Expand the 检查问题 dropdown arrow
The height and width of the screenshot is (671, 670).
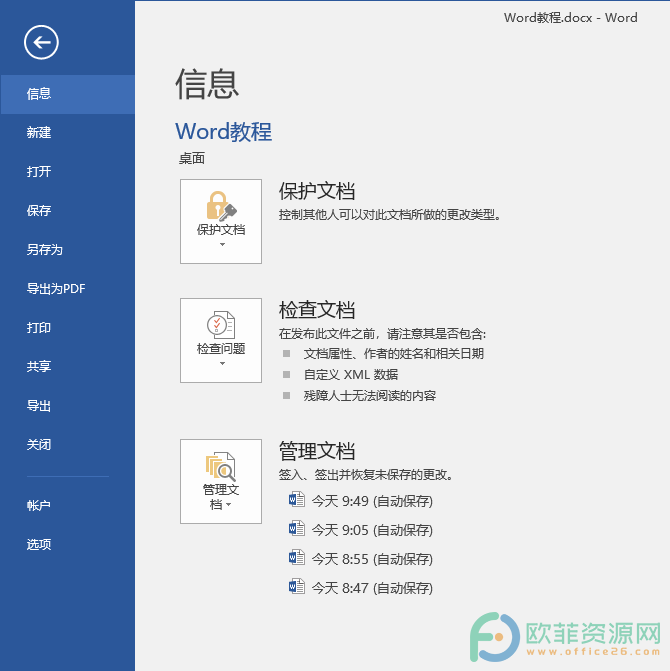click(x=222, y=364)
